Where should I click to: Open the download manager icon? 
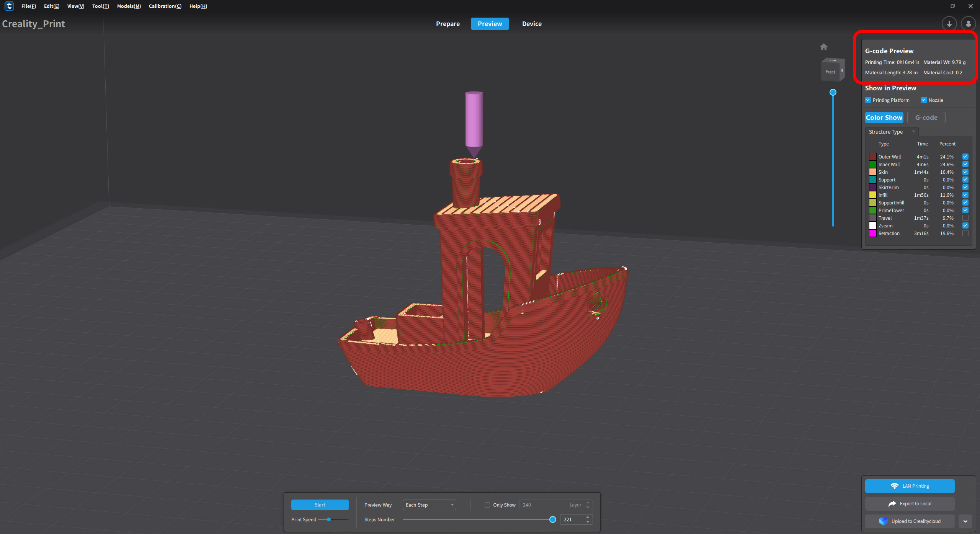point(949,24)
